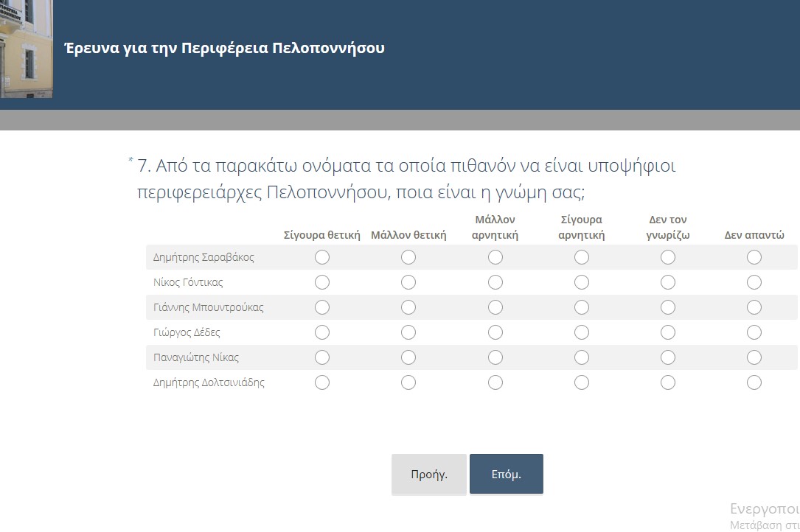Pick 'Δεν τον γνωρίζω' for Παναγιώτης Νίκας
Image resolution: width=800 pixels, height=532 pixels.
pos(668,357)
